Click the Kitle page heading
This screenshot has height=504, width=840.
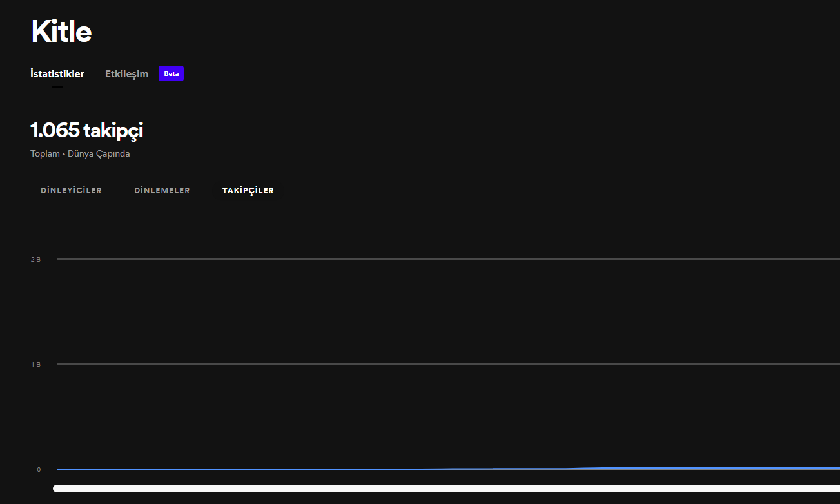[61, 31]
